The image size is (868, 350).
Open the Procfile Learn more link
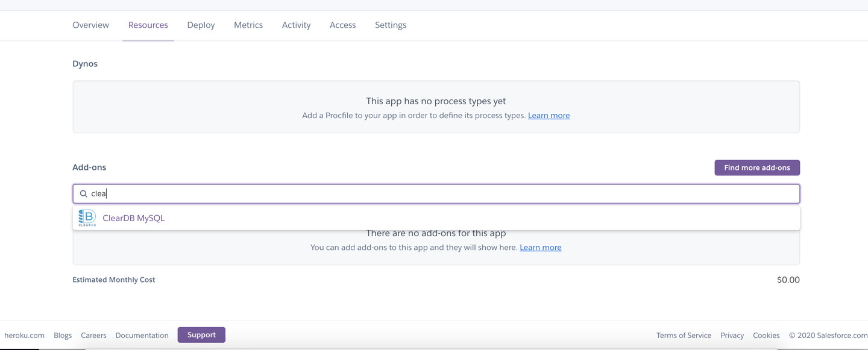(549, 116)
